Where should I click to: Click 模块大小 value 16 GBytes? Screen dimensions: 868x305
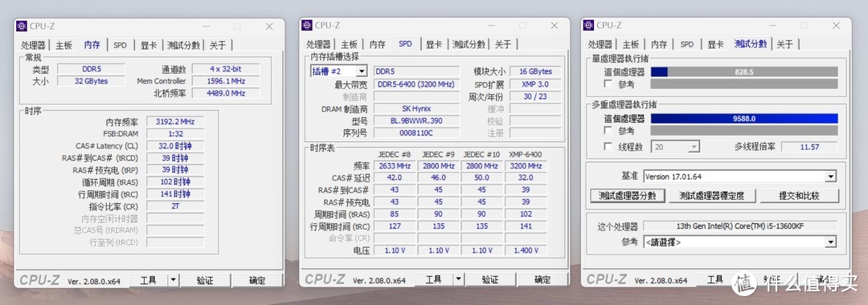click(535, 71)
